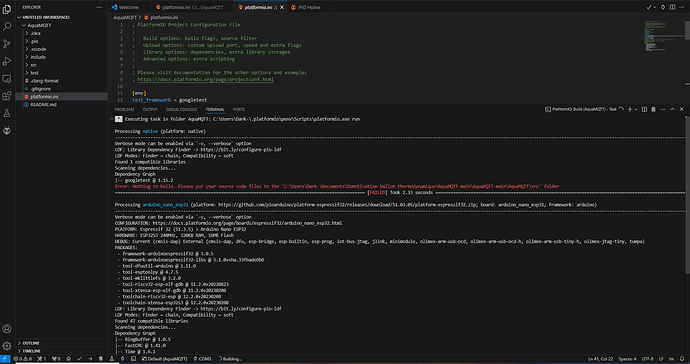This screenshot has height=364, width=690.
Task: Open the Run and Debug view
Action: (7, 61)
